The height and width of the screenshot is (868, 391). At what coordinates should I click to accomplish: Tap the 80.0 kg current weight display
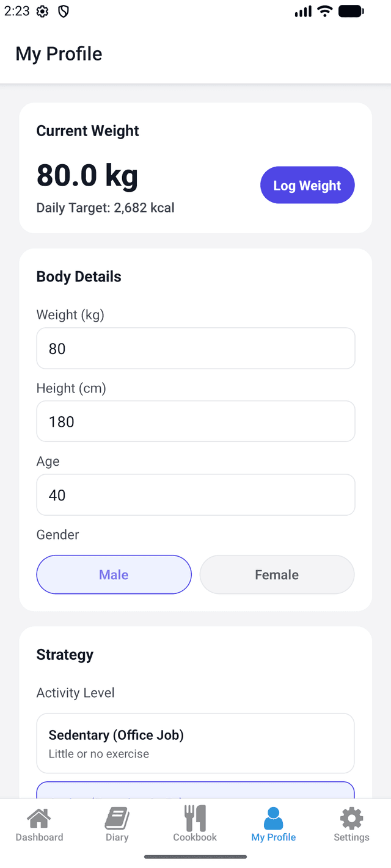click(x=87, y=175)
